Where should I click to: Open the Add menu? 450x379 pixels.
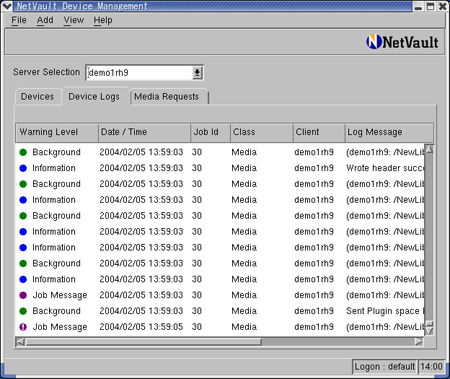(x=45, y=20)
